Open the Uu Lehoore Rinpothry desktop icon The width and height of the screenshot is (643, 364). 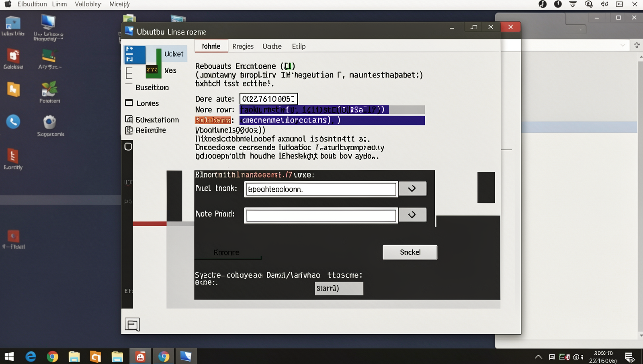click(48, 27)
